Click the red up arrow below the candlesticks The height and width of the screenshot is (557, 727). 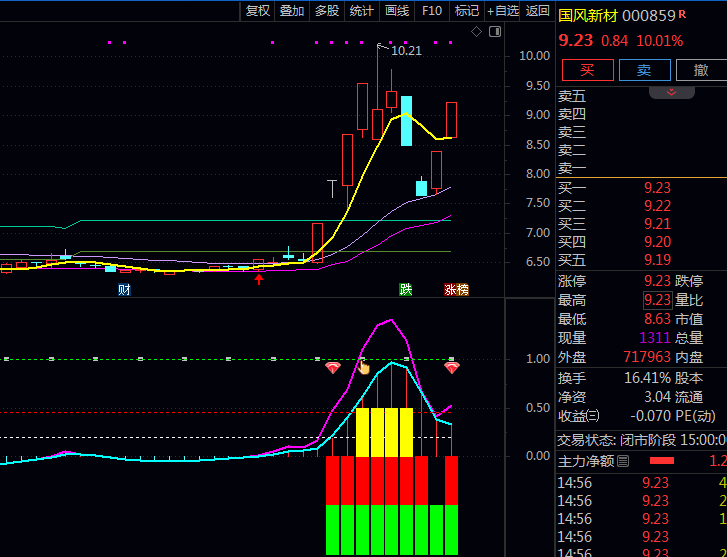(x=259, y=279)
